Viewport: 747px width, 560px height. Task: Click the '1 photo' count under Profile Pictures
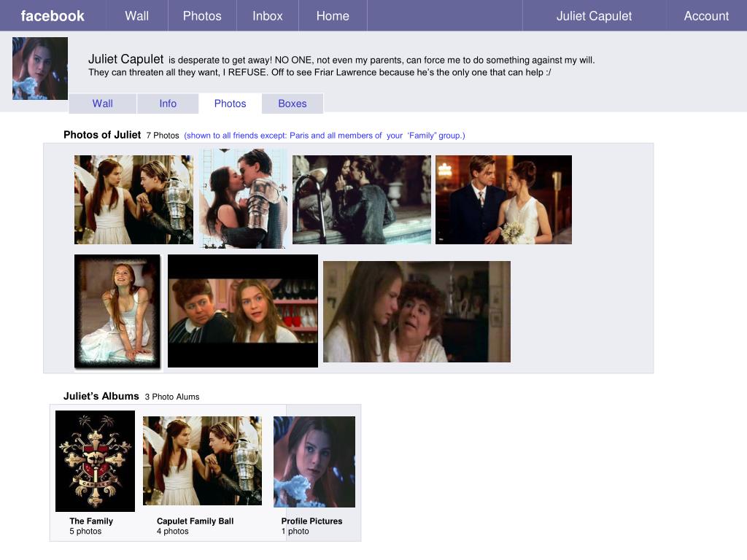coord(295,531)
